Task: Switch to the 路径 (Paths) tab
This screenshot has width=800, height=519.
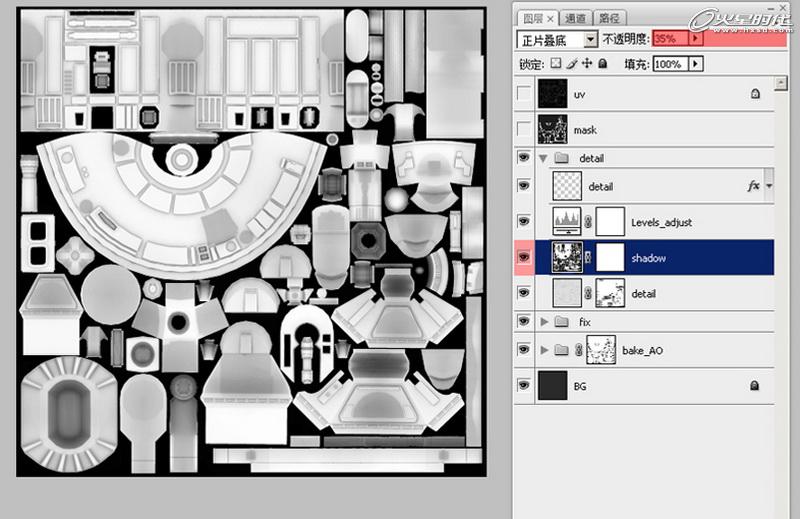Action: point(609,18)
